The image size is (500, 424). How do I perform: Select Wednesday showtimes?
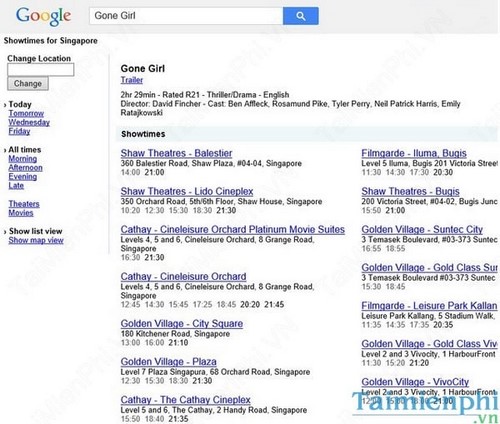tap(29, 122)
